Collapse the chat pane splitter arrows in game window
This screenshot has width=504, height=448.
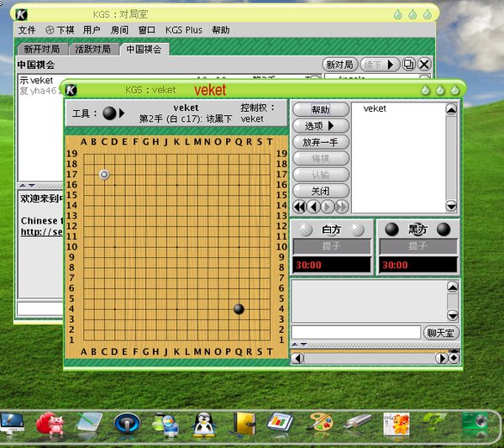pos(299,345)
